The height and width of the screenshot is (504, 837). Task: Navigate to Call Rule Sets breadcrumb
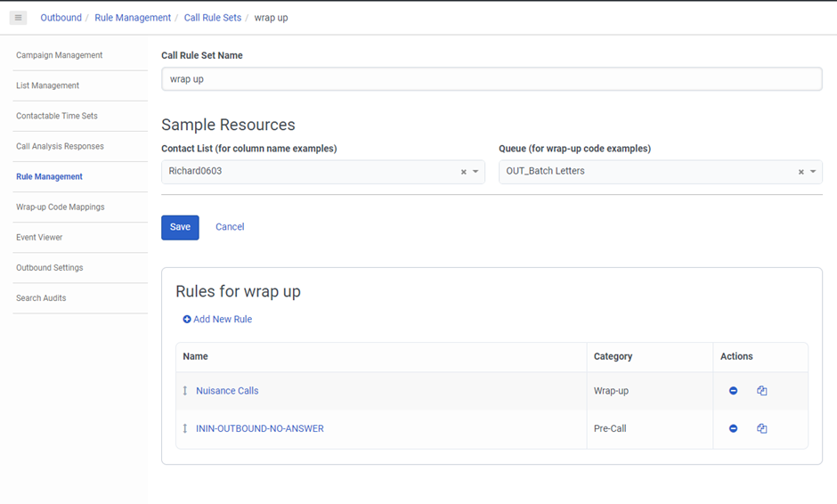click(x=212, y=18)
